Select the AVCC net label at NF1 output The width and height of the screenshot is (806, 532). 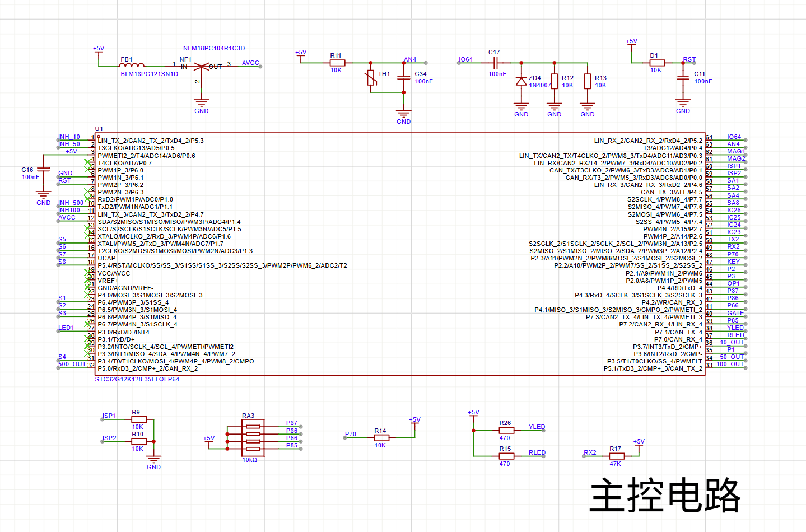pyautogui.click(x=250, y=63)
